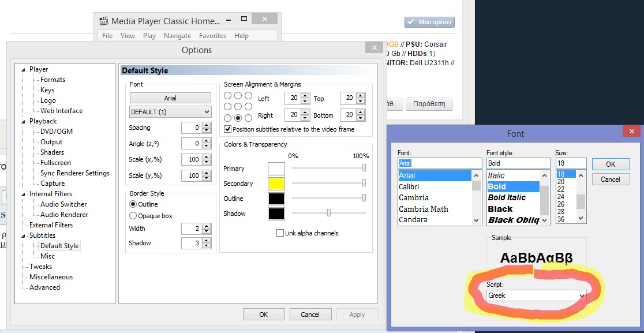Open the View menu
644x333 pixels.
point(128,36)
